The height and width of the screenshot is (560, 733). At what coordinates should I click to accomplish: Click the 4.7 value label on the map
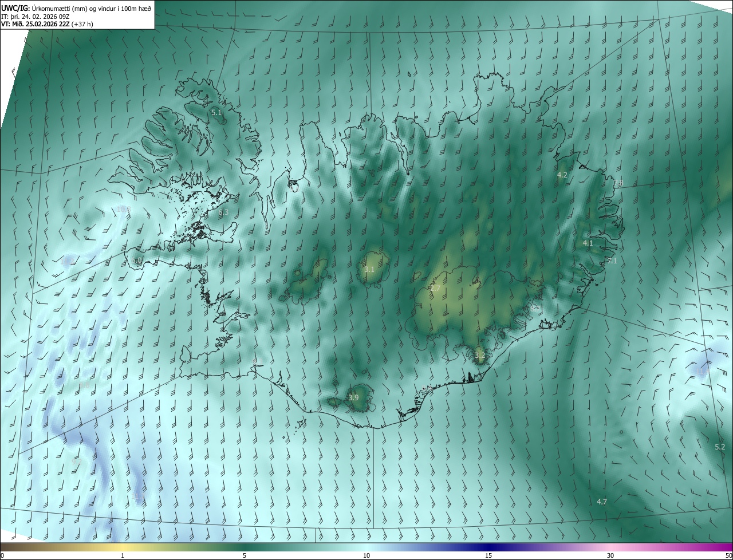tap(601, 502)
